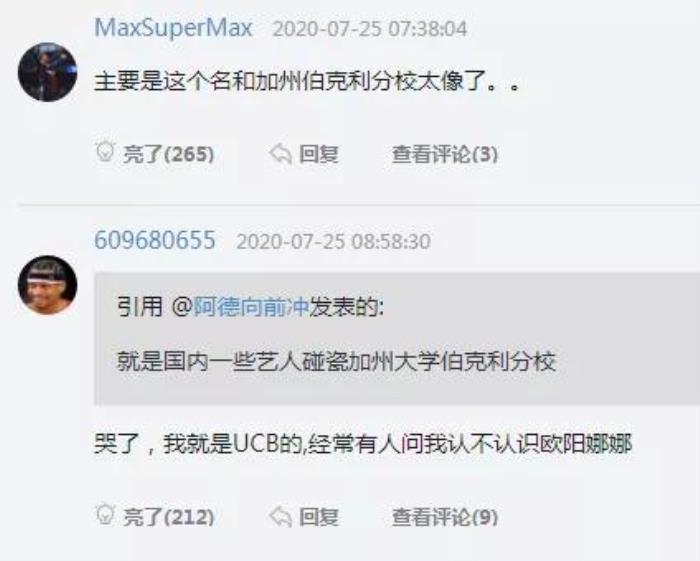
Task: Click the reply arrow icon under 609680655's comment
Action: coord(281,517)
